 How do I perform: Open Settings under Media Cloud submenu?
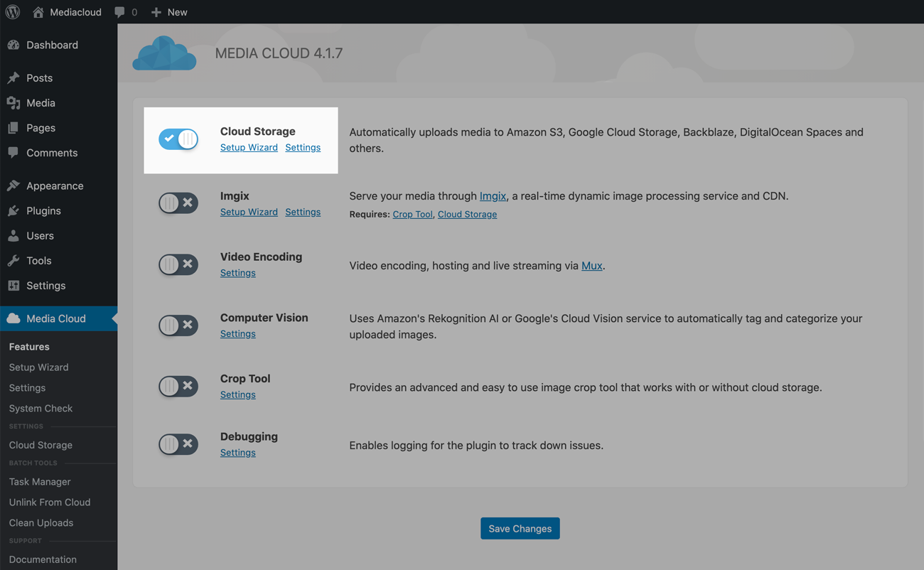tap(27, 388)
